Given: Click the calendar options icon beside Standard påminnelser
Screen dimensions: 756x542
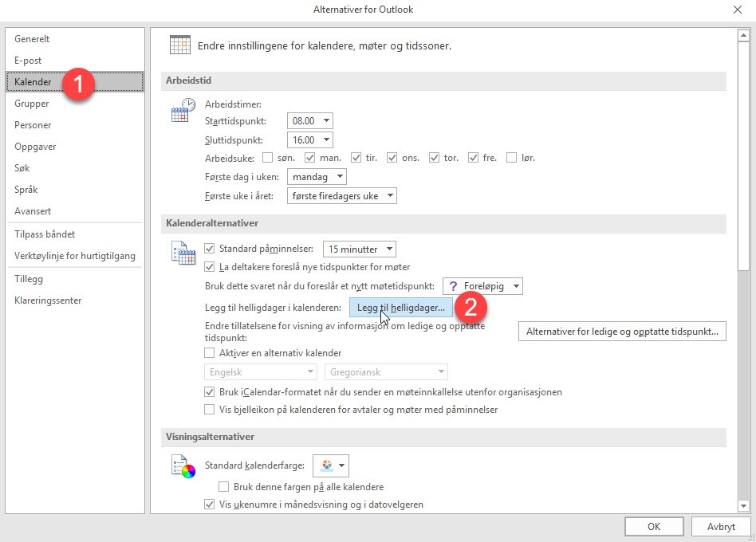Looking at the screenshot, I should [183, 253].
